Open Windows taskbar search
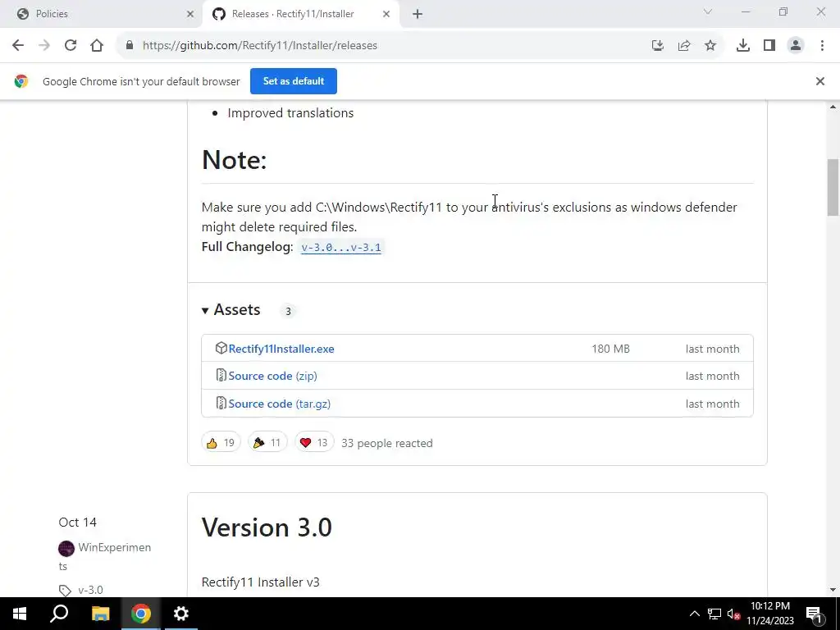 59,614
